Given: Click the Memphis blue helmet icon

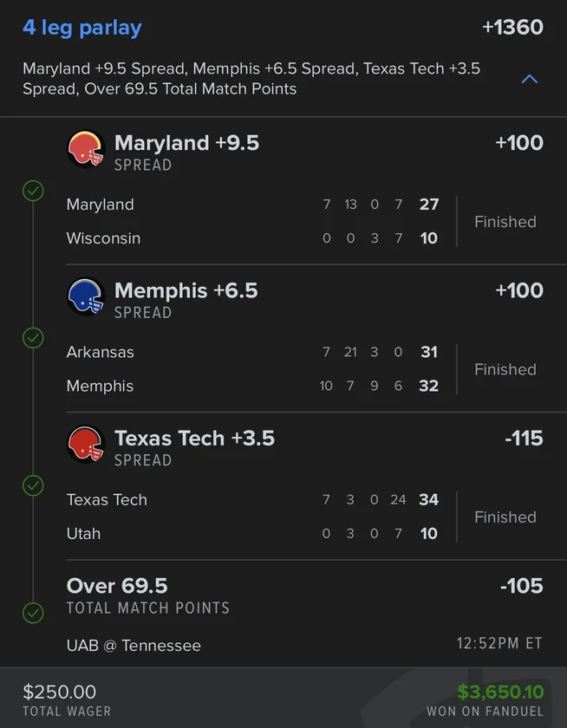Looking at the screenshot, I should pyautogui.click(x=86, y=296).
